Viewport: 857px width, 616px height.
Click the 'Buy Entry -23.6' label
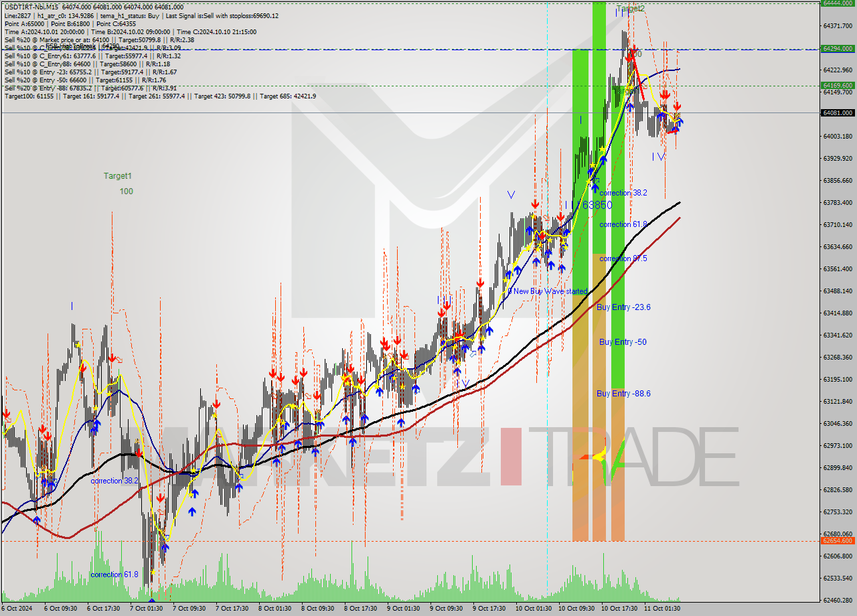coord(623,307)
